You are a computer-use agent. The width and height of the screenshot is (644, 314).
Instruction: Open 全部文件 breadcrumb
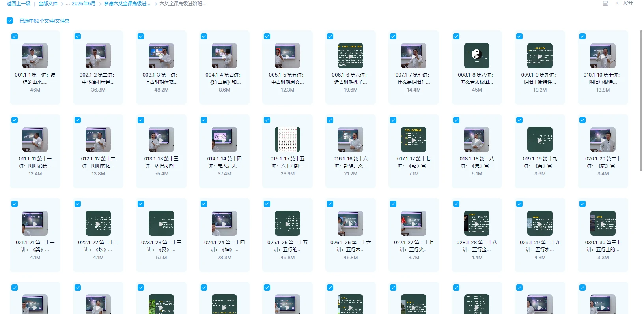pos(48,4)
